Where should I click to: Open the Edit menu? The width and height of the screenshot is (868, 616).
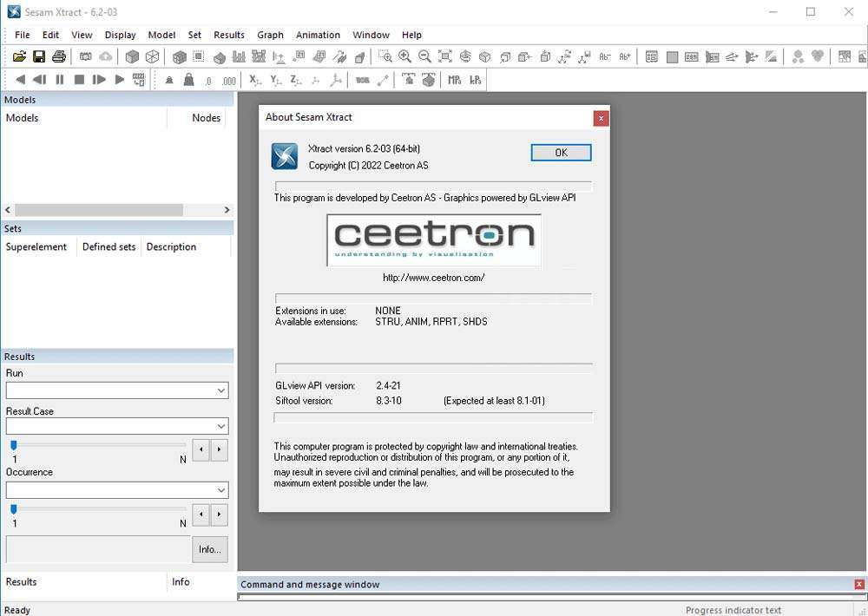(x=50, y=35)
